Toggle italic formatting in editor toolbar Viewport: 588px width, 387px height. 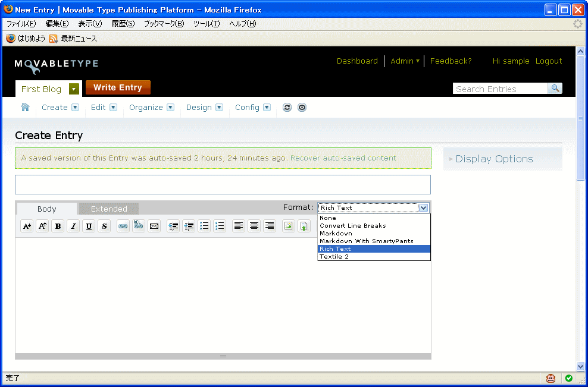click(x=73, y=226)
